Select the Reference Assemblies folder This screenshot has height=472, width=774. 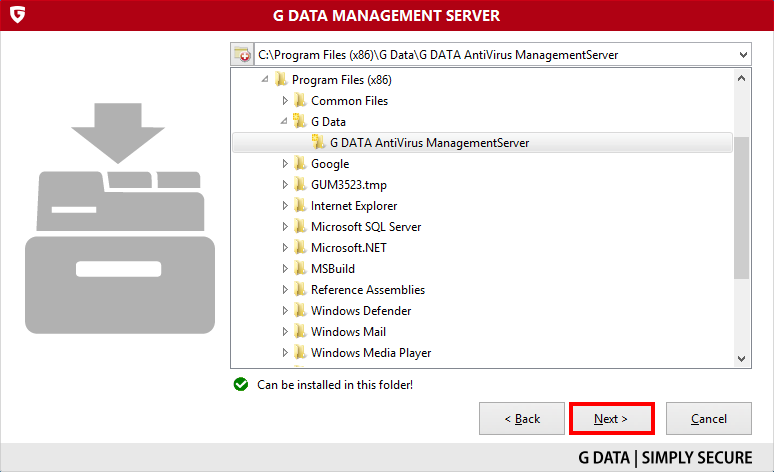click(368, 290)
